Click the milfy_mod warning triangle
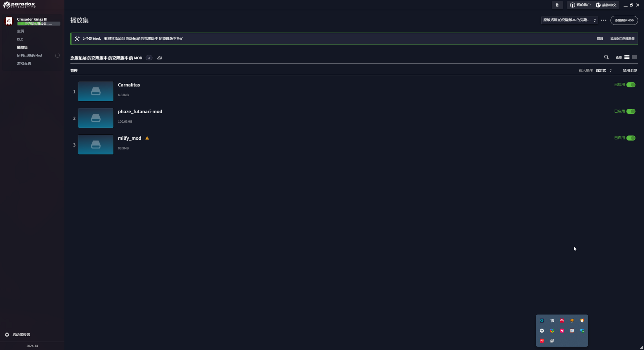This screenshot has width=644, height=350. (x=147, y=138)
